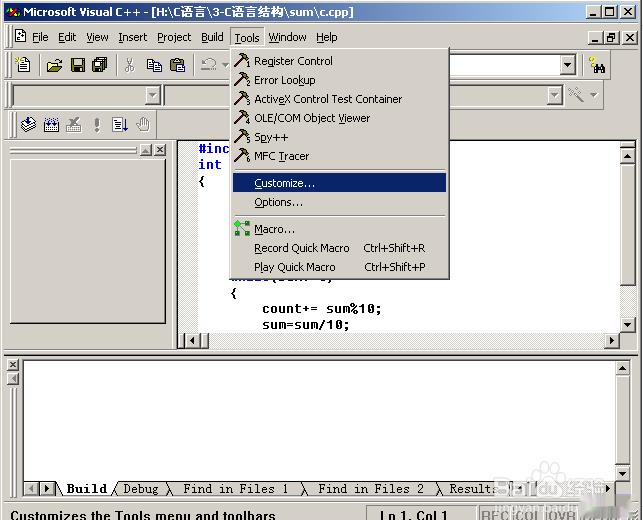Click the document icon beside File menu
The image size is (643, 520).
(21, 36)
